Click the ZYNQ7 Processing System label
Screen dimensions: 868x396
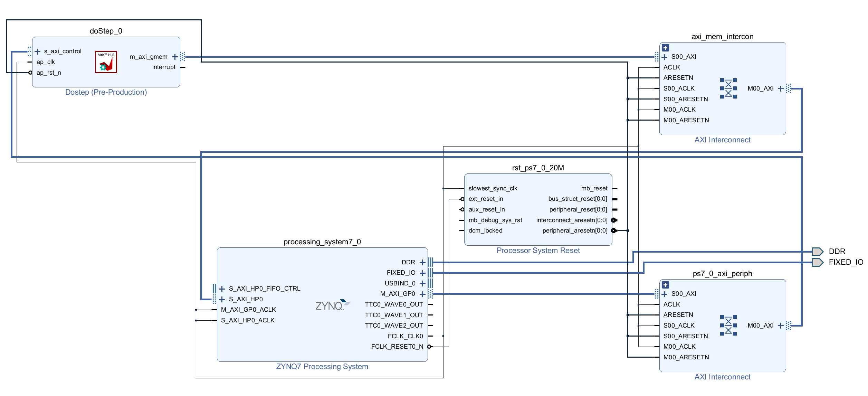pyautogui.click(x=322, y=367)
